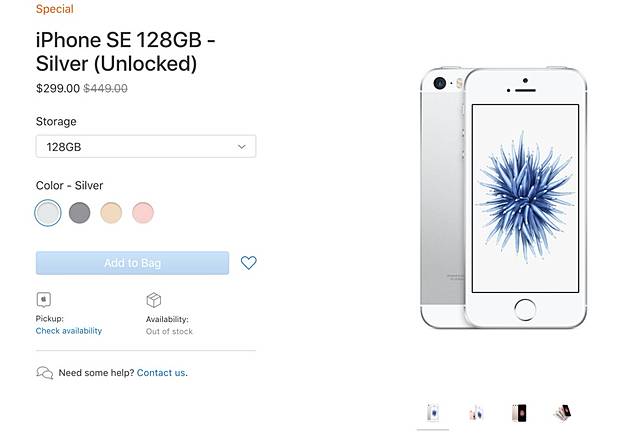Open the Check availability pickup link
This screenshot has height=440, width=644.
pyautogui.click(x=69, y=331)
